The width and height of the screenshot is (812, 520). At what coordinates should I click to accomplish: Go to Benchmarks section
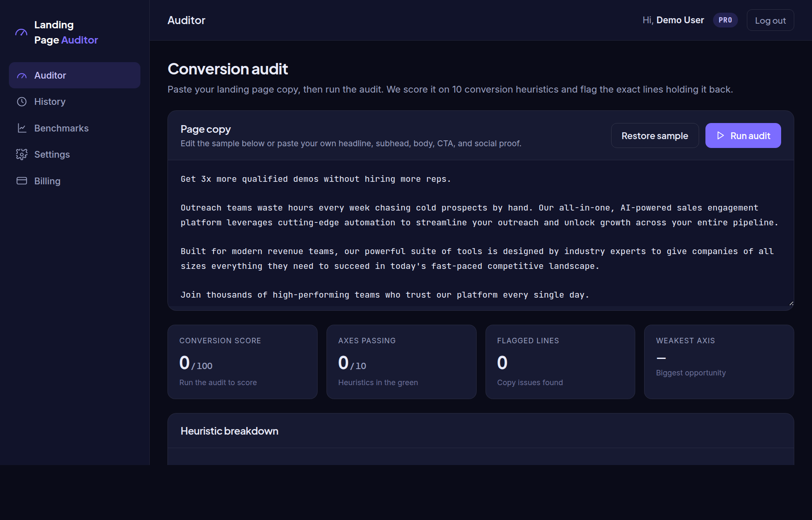click(x=74, y=128)
